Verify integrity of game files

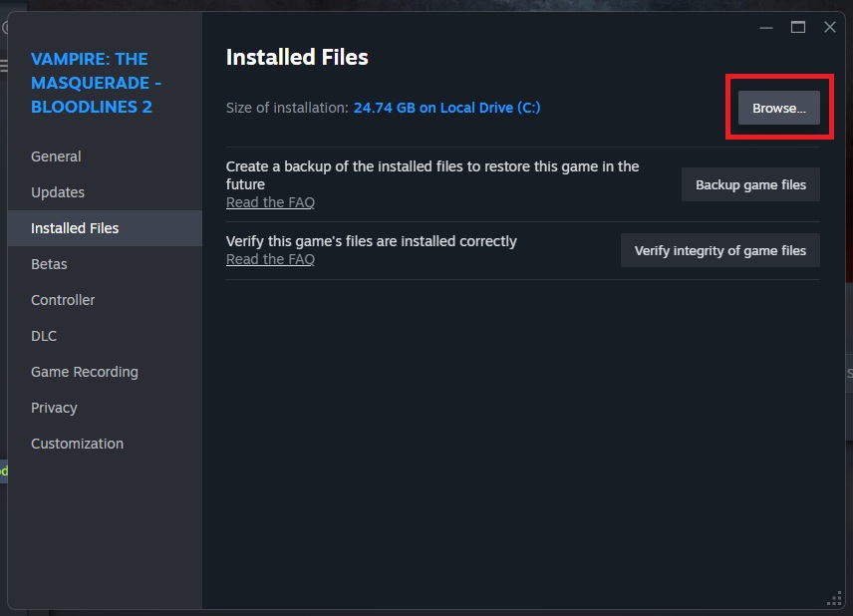pos(719,251)
